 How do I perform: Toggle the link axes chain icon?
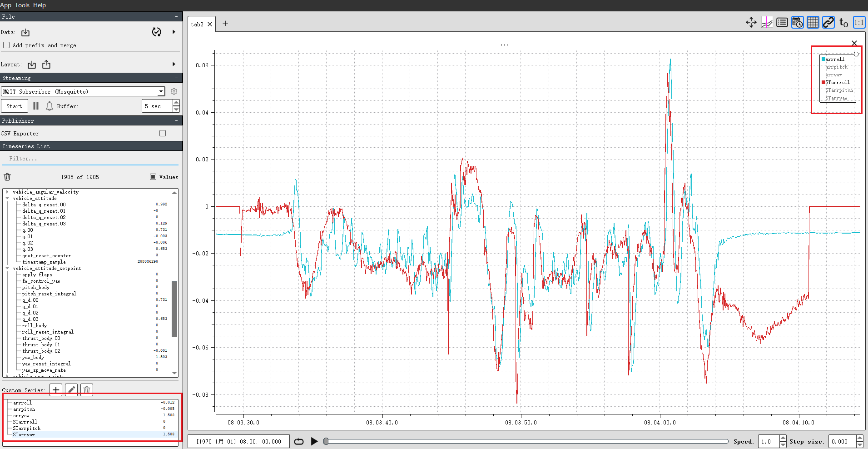click(828, 22)
